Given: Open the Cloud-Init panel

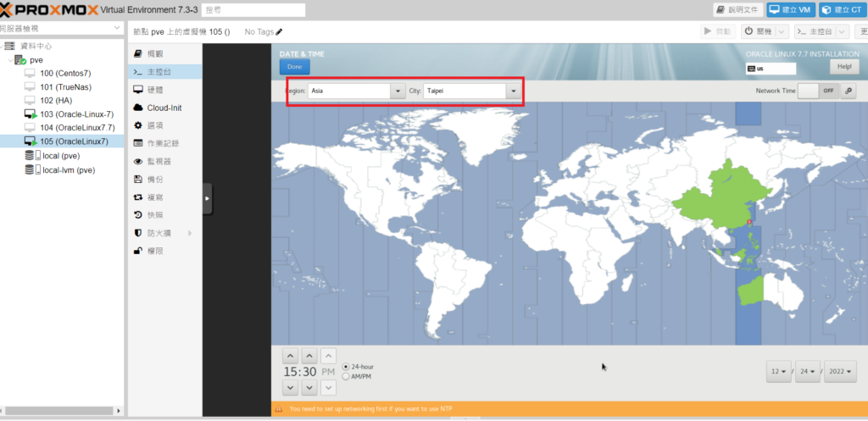Looking at the screenshot, I should 164,108.
